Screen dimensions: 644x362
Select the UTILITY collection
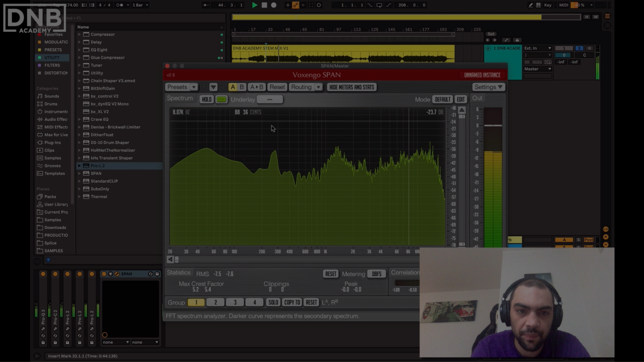pos(52,58)
